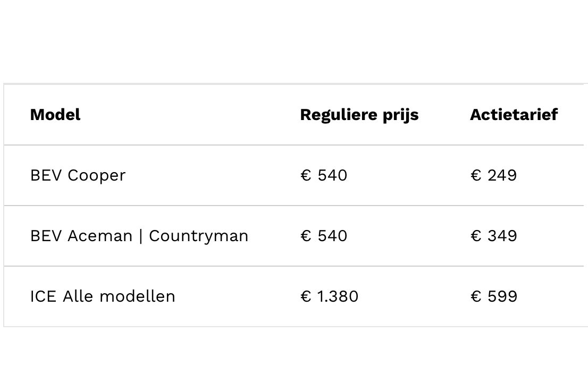Click the word ICE in last row
Image resolution: width=588 pixels, height=392 pixels.
click(x=43, y=296)
